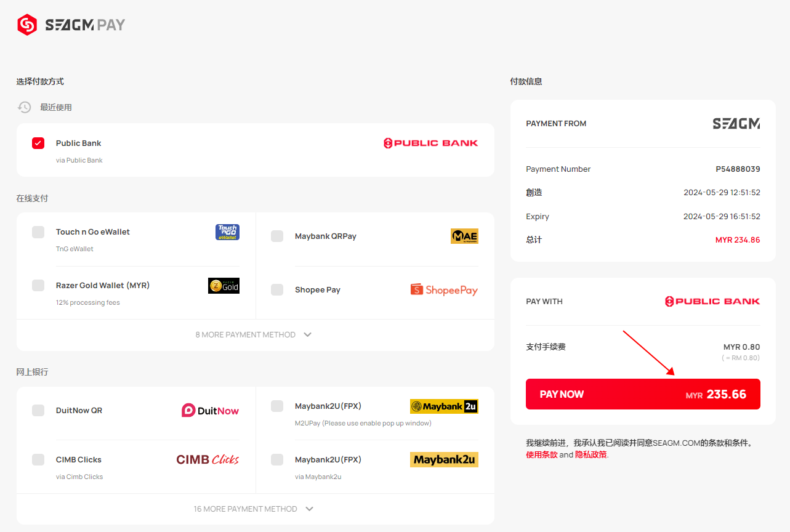Click the PAY NOW button

pyautogui.click(x=643, y=394)
